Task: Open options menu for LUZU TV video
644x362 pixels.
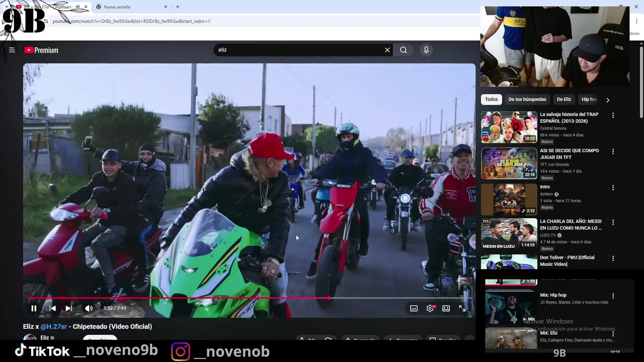Action: click(x=613, y=222)
